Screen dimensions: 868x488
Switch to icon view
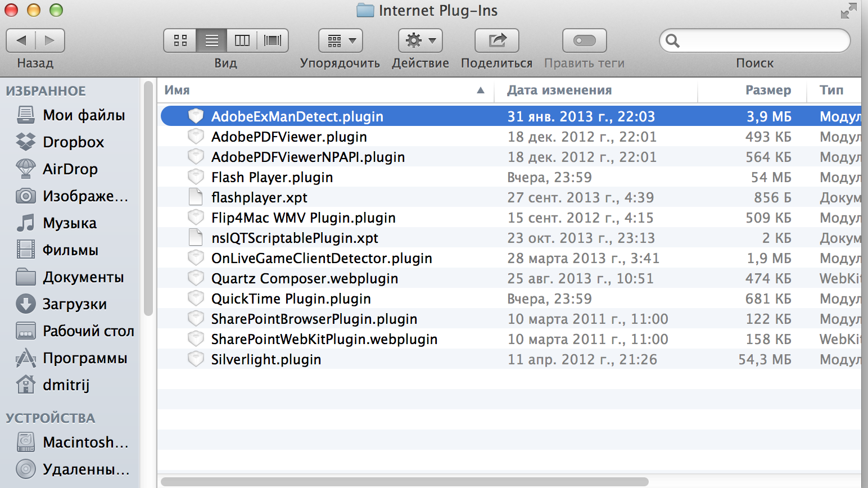(180, 40)
